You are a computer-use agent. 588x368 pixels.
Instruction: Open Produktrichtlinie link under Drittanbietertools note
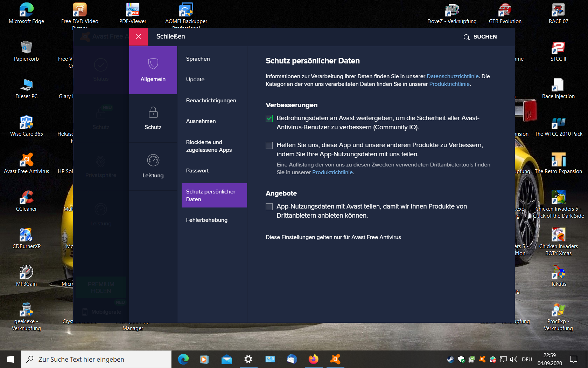tap(332, 172)
